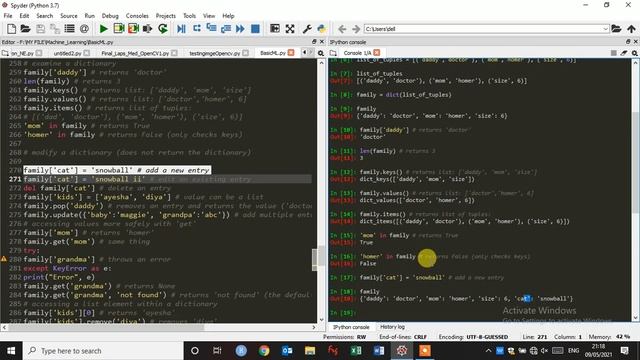640x360 pixels.
Task: Open the Debug menu
Action: (x=110, y=16)
